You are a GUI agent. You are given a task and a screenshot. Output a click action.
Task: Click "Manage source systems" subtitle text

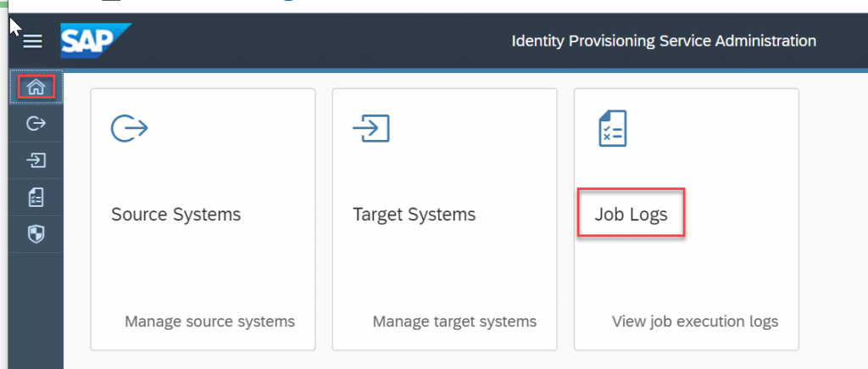(x=210, y=321)
